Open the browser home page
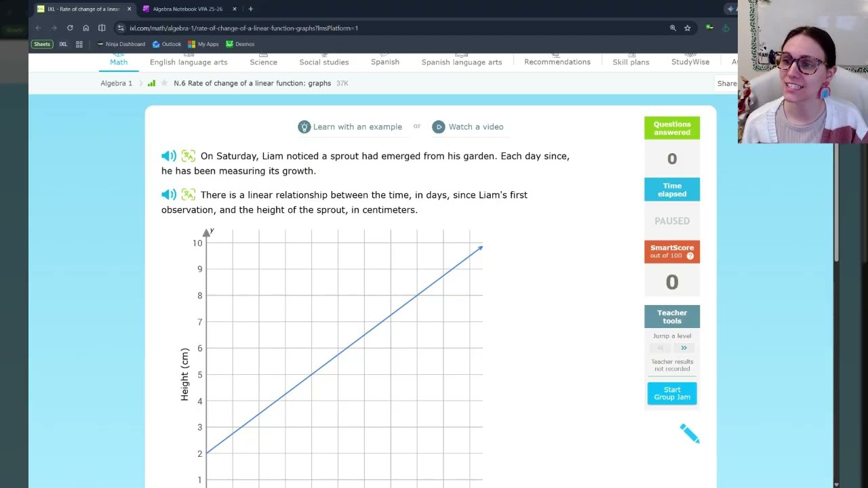The height and width of the screenshot is (488, 868). click(x=86, y=28)
